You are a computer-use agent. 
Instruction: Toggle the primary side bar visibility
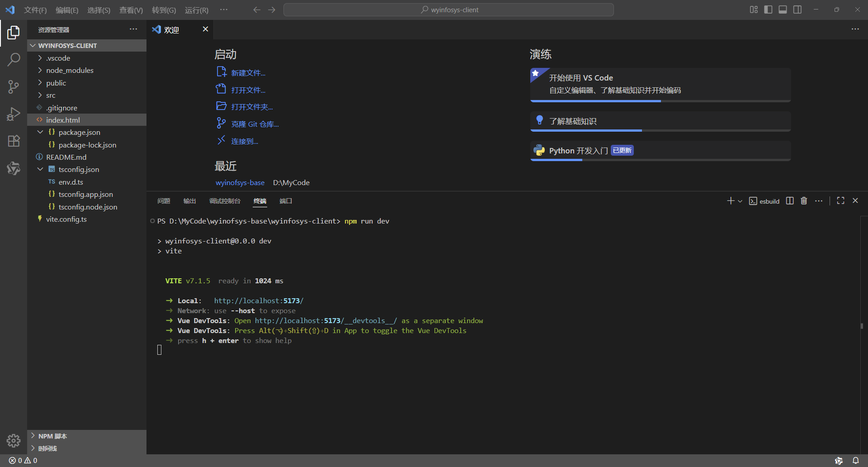click(x=768, y=10)
